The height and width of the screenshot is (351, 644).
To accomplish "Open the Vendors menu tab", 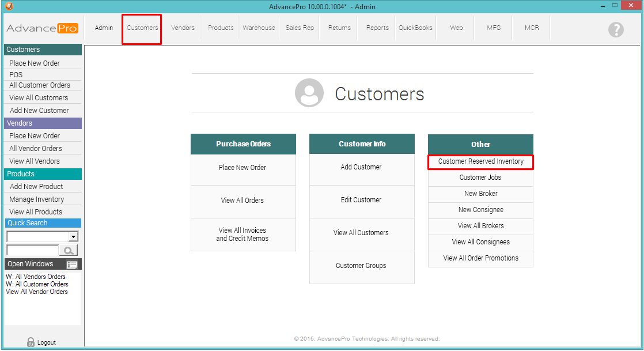I will (183, 28).
